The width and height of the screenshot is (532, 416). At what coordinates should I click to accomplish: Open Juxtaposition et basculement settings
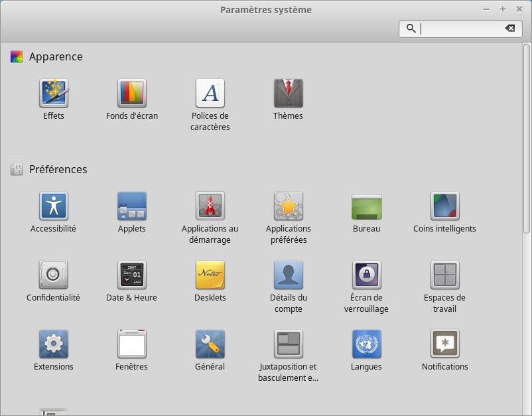(x=288, y=344)
